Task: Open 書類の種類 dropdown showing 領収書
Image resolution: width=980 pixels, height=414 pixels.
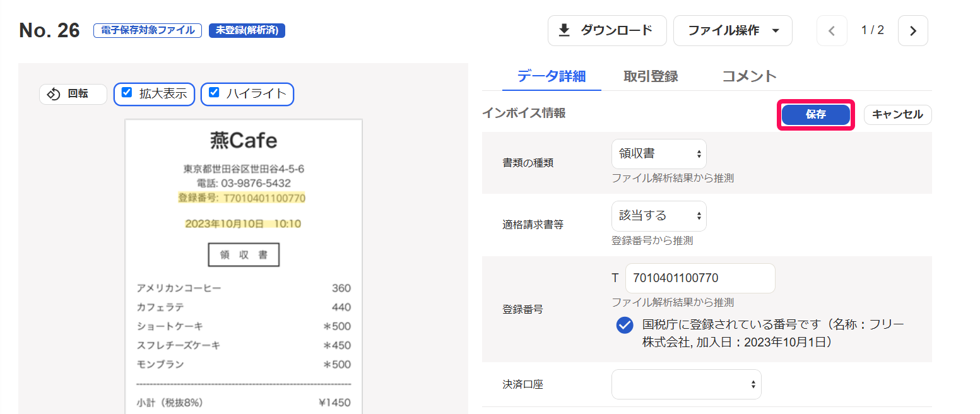Action: tap(659, 154)
